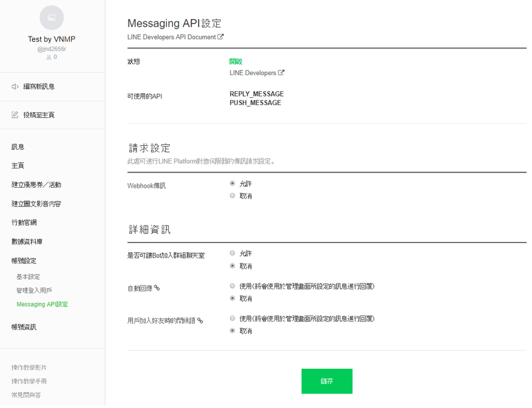Click the friends count icon under account ID
The width and height of the screenshot is (532, 408).
click(49, 57)
